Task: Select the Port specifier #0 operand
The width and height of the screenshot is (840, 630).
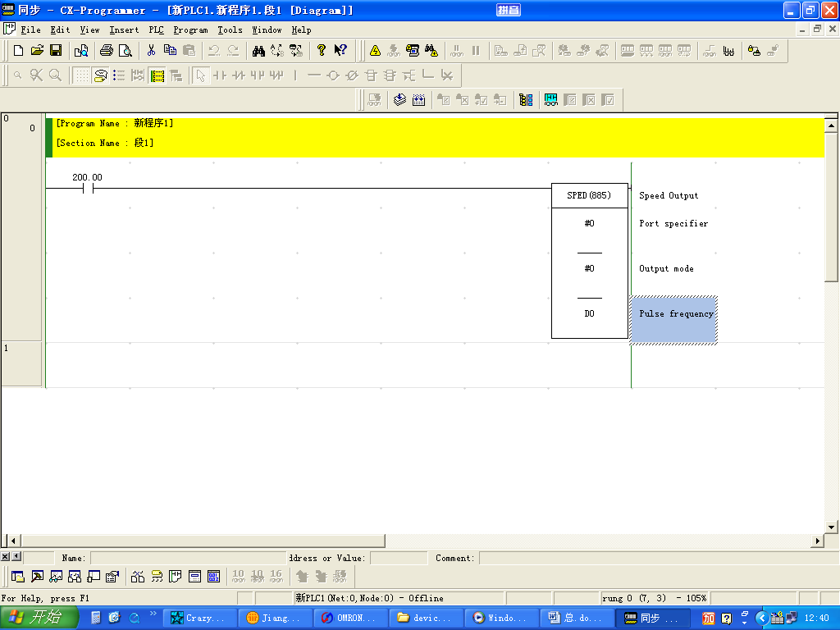Action: [x=589, y=223]
